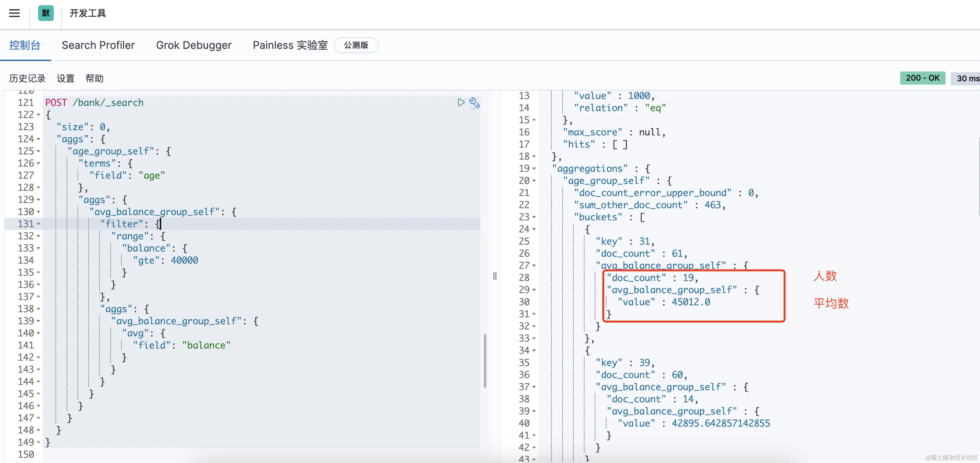
Task: Fold the aggregations object at response line 19
Action: 534,169
